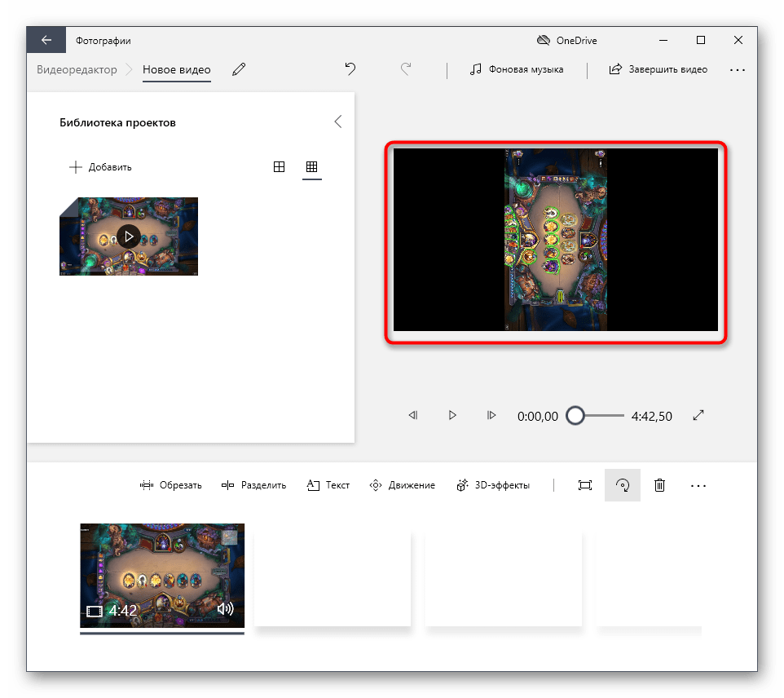
Task: Step back one frame in preview
Action: click(413, 415)
